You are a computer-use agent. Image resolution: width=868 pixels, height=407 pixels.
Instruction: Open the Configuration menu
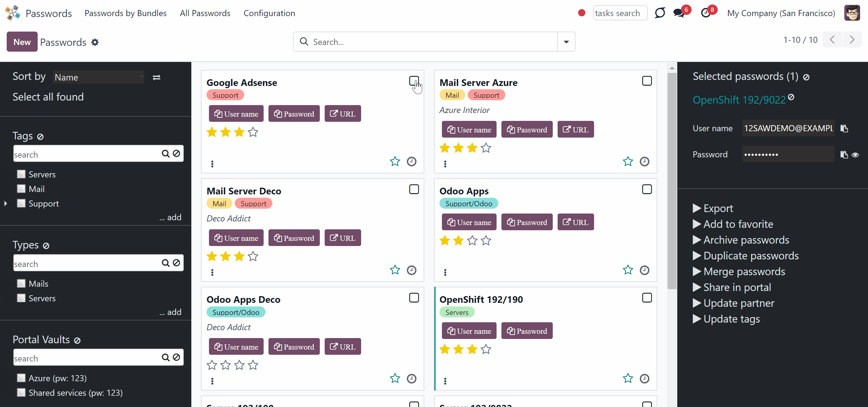(269, 13)
